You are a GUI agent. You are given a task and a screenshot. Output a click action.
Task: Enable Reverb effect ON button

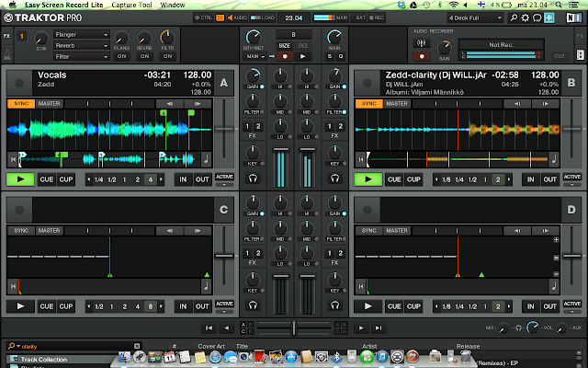(x=145, y=56)
